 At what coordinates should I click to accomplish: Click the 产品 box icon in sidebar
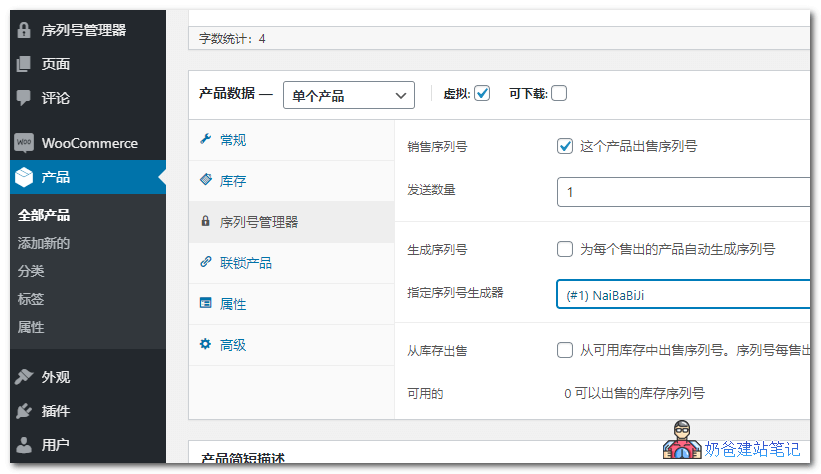24,178
